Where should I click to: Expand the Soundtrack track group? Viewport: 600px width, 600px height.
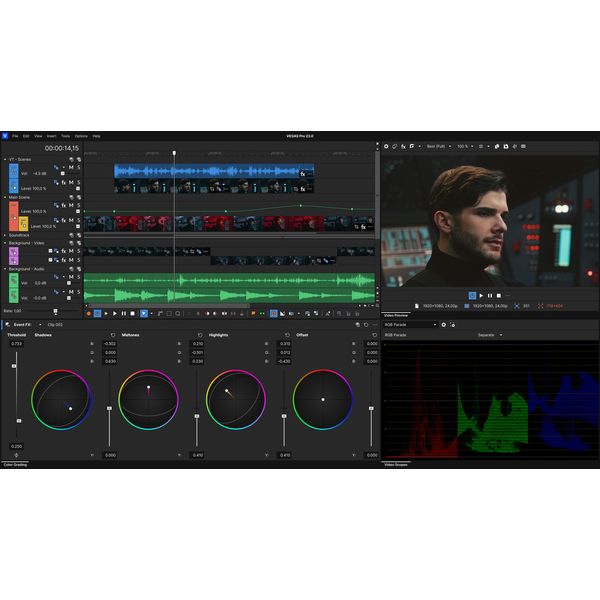[5, 235]
